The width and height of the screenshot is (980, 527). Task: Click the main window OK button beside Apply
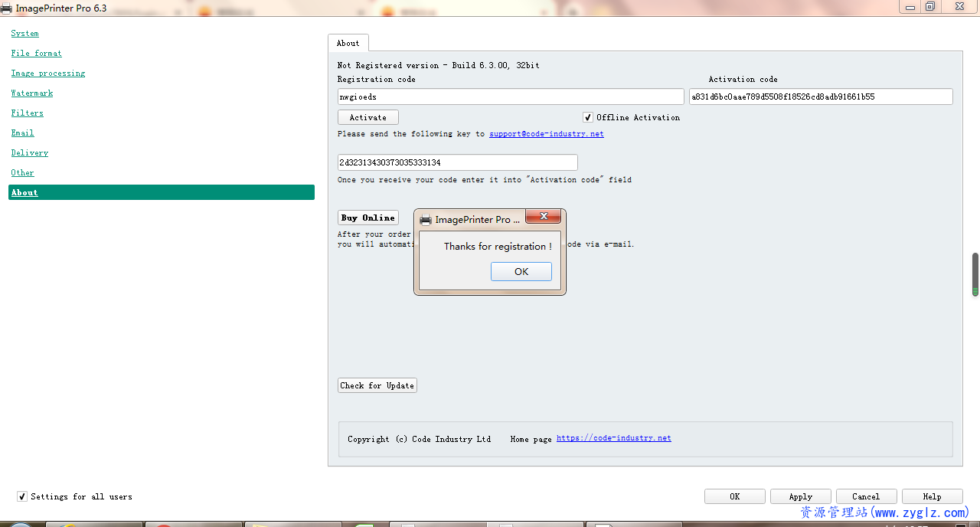click(735, 496)
